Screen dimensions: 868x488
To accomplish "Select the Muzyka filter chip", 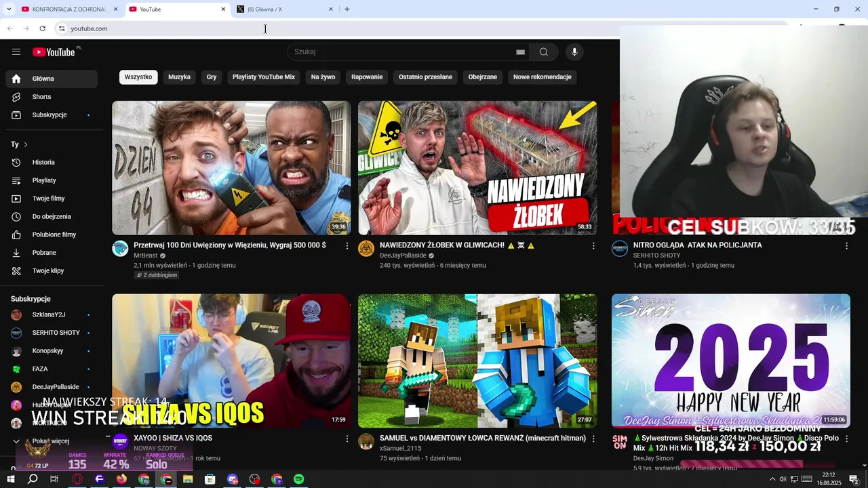I will 179,77.
